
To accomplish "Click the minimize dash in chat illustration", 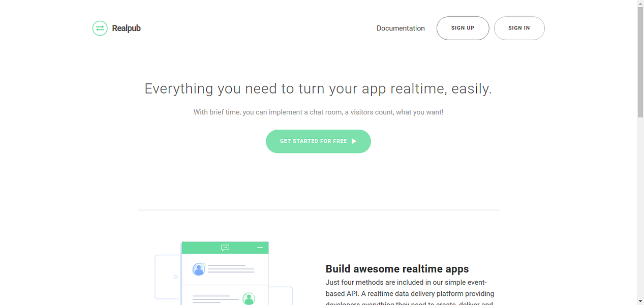I will click(260, 248).
